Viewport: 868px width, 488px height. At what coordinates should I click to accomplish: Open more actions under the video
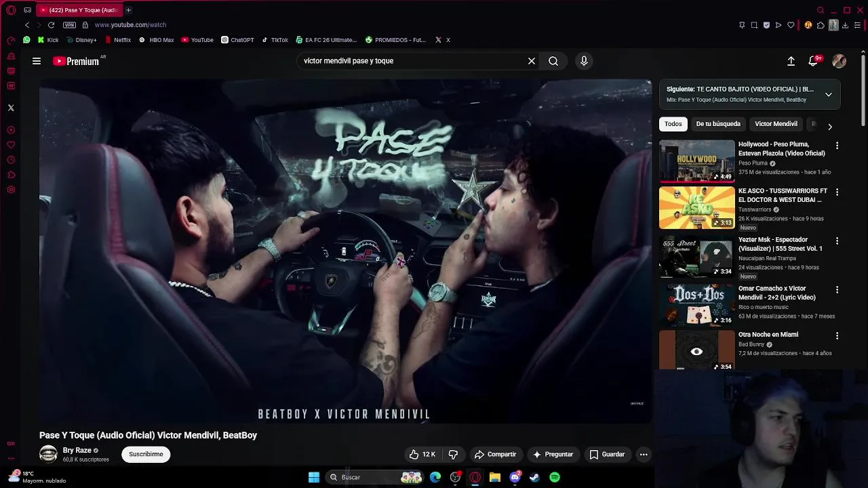pos(644,454)
